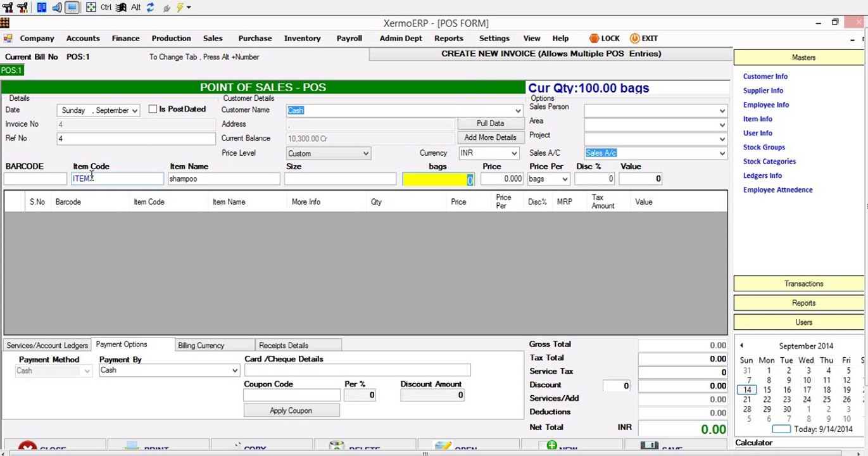This screenshot has width=868, height=456.
Task: Click the Ref No input field
Action: coord(136,139)
